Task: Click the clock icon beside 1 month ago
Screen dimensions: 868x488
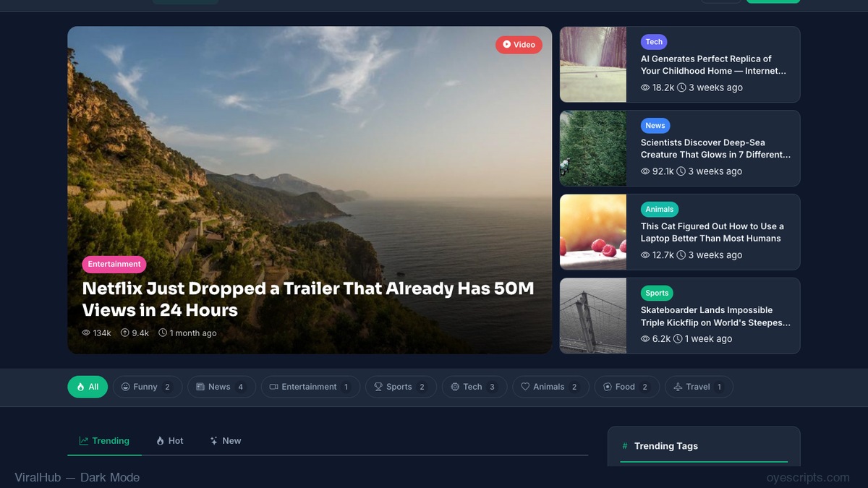Action: (163, 333)
